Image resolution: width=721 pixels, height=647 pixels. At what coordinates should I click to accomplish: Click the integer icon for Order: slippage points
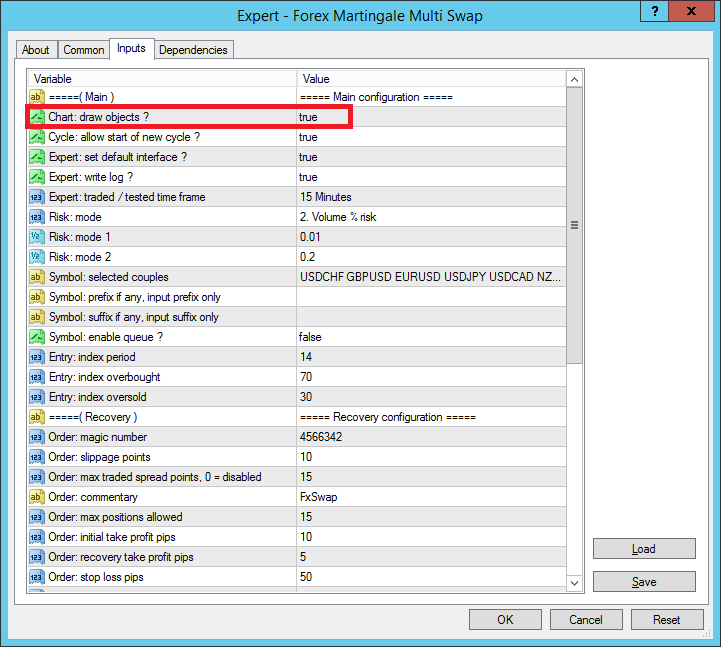[37, 457]
